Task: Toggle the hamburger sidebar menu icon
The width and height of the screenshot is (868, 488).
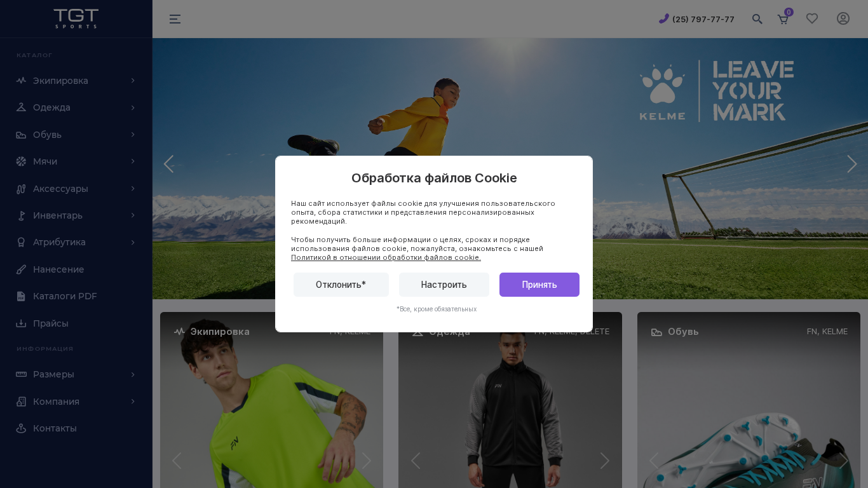Action: [x=175, y=19]
